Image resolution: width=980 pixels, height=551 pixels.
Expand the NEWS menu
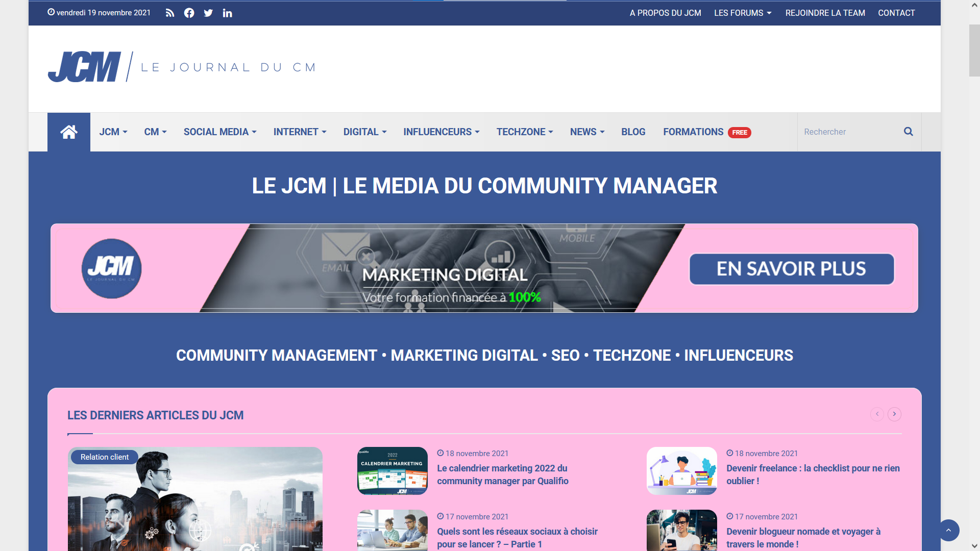click(x=587, y=132)
